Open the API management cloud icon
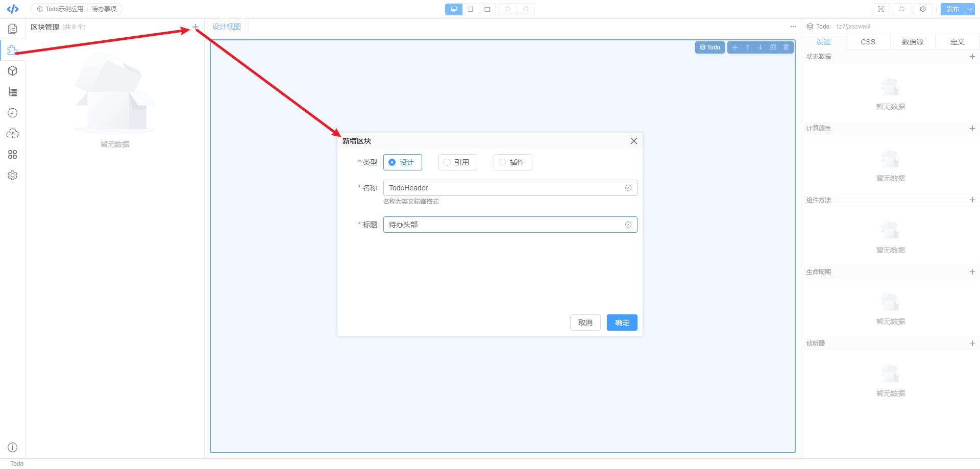The image size is (980, 469). click(x=12, y=134)
